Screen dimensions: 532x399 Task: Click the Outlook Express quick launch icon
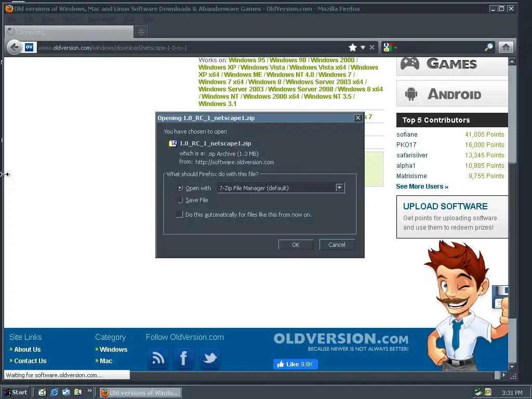[x=66, y=392]
